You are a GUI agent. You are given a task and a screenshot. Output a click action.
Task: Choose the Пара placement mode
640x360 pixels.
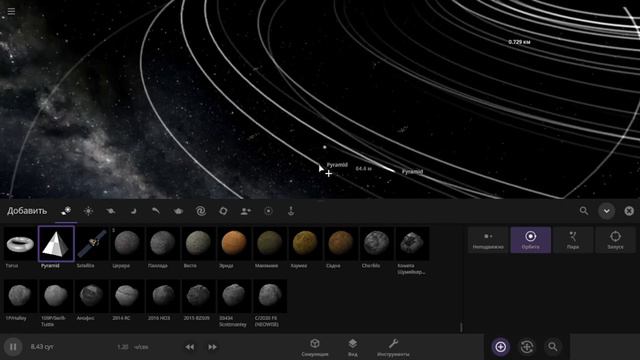point(573,240)
